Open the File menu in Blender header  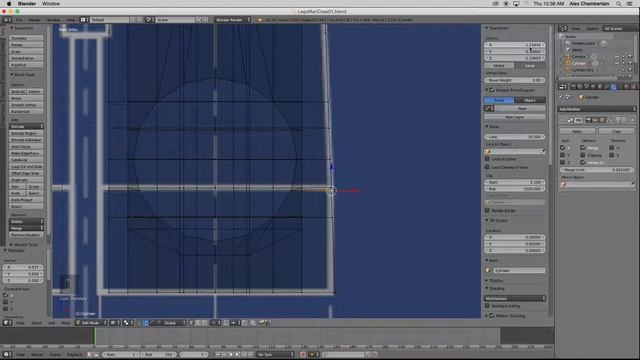click(x=19, y=20)
